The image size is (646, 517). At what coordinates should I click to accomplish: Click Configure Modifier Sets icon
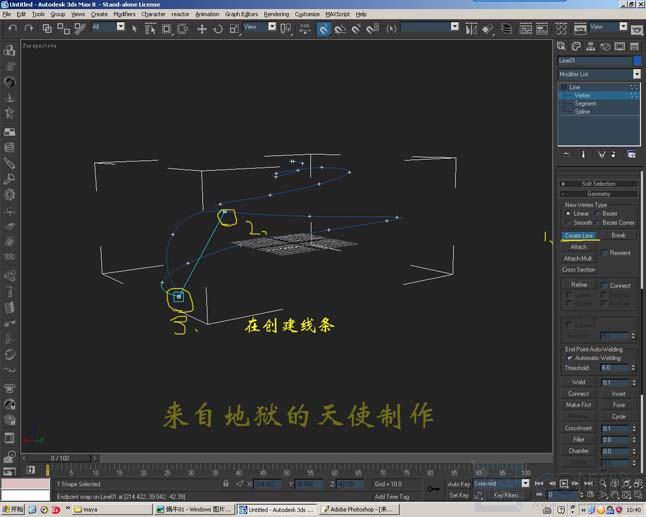point(631,154)
